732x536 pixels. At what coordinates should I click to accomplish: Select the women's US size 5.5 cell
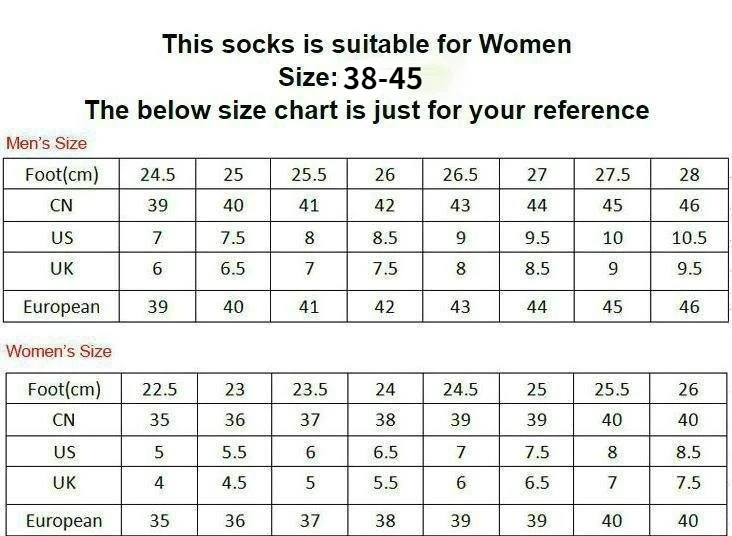coord(234,451)
